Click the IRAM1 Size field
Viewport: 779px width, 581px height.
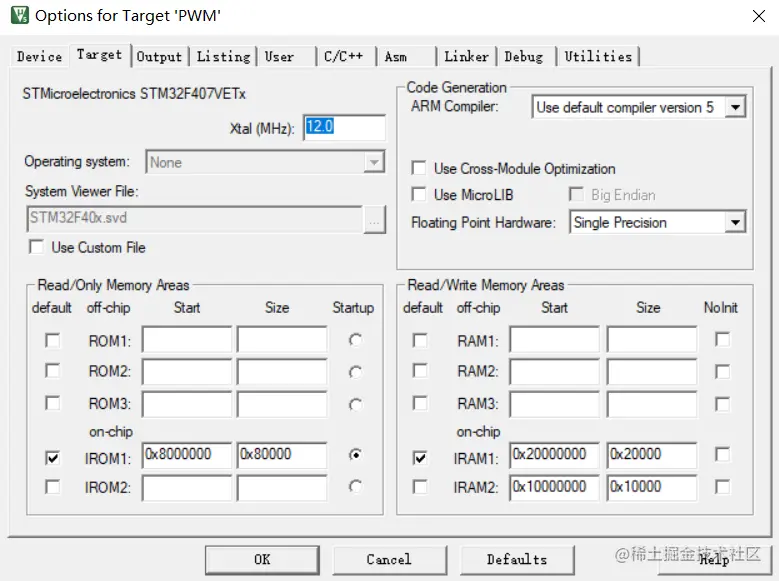[x=651, y=455]
